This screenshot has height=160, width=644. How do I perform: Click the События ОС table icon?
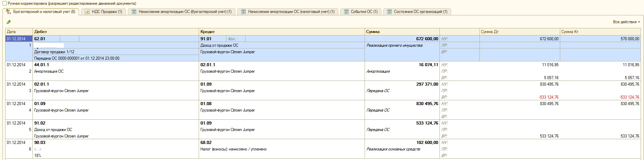coord(346,12)
